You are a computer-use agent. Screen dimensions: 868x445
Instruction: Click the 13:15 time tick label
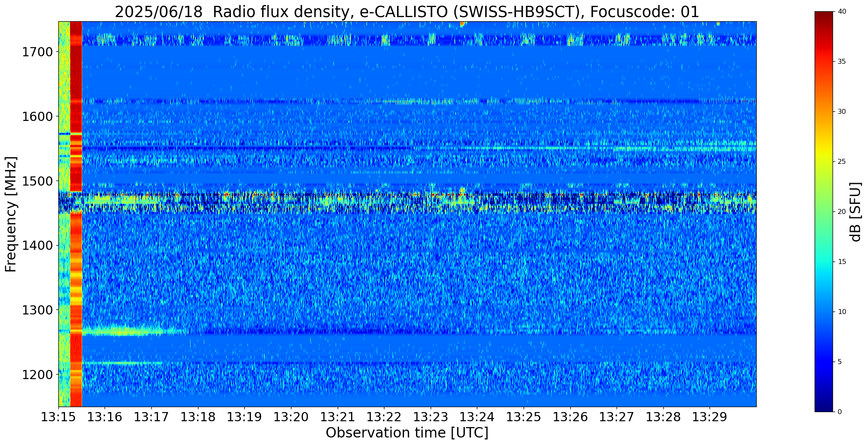tap(58, 417)
